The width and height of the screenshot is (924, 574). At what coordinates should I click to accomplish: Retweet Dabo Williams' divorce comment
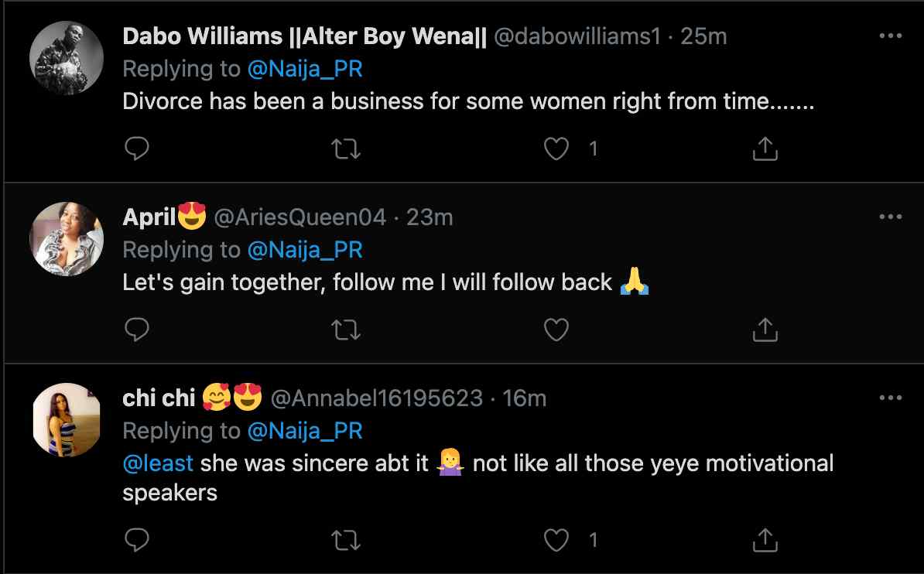[346, 149]
